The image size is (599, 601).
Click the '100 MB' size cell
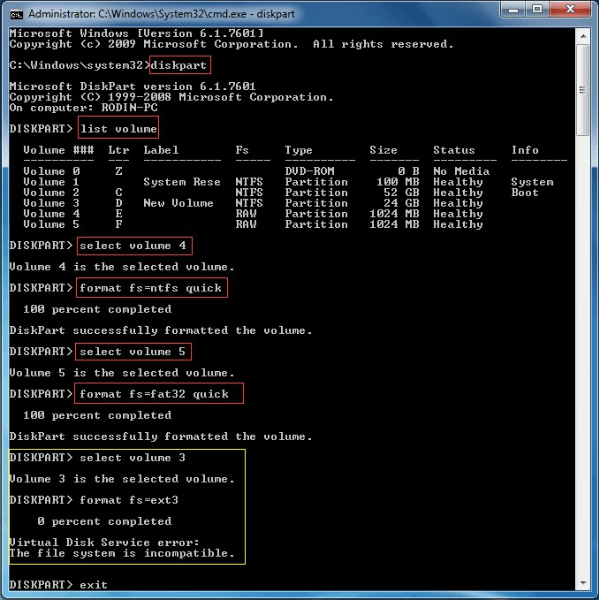(x=397, y=182)
